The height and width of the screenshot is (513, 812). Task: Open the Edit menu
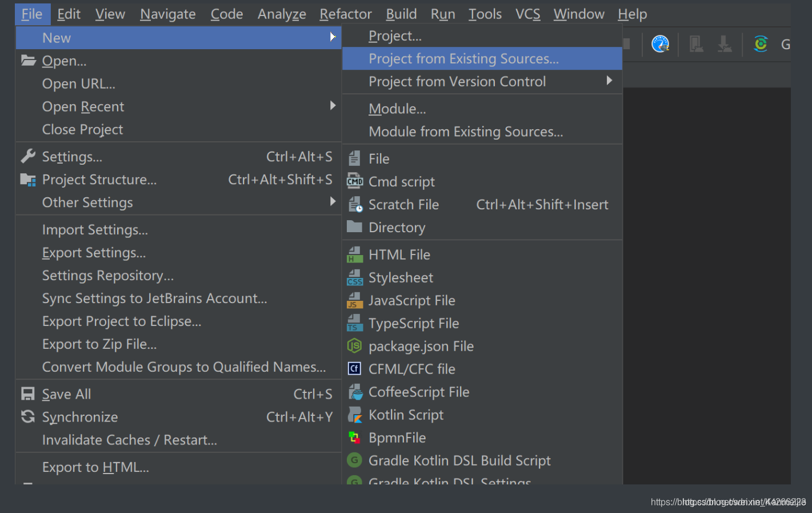coord(69,14)
